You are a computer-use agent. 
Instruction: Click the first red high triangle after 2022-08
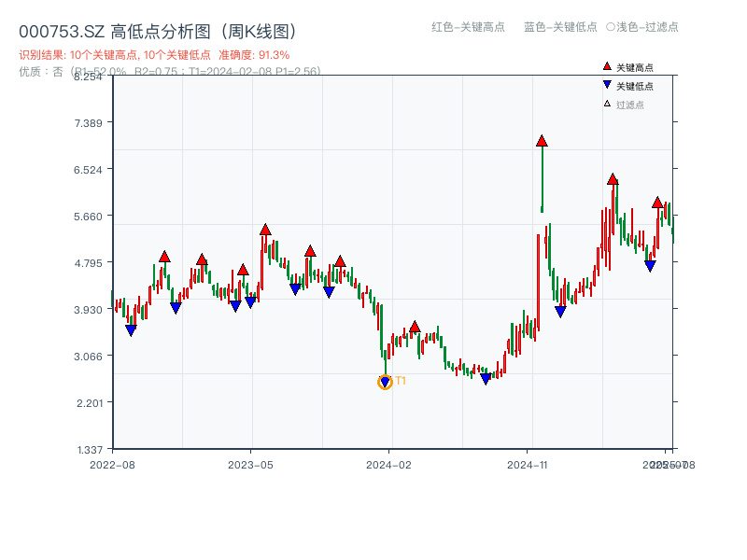(x=164, y=257)
